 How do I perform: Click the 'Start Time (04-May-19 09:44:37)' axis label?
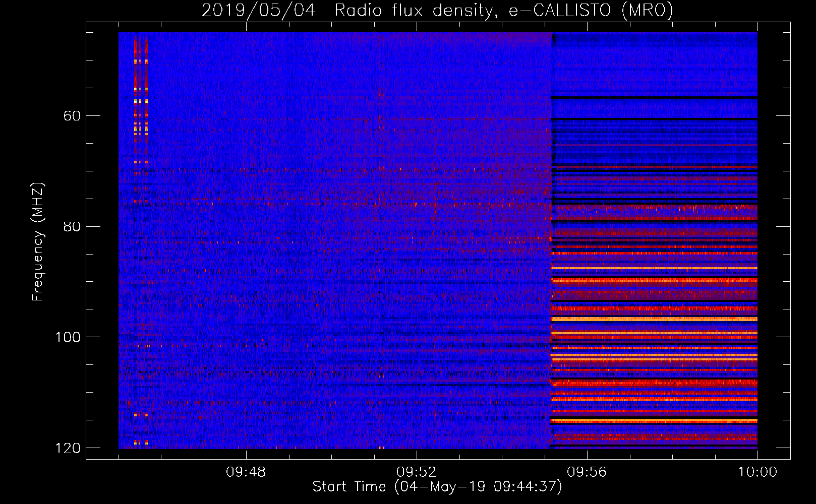[437, 487]
